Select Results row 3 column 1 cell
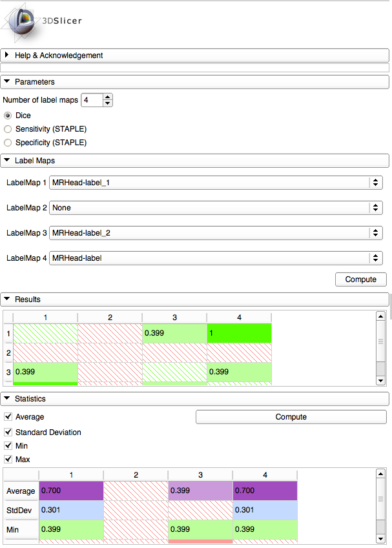Viewport: 392px width, 548px height. (45, 372)
